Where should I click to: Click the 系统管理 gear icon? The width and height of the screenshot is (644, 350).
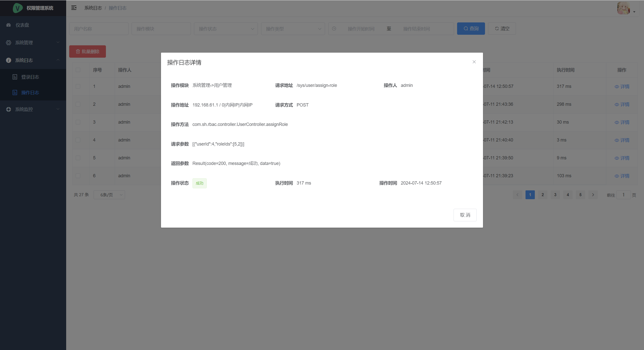point(9,43)
